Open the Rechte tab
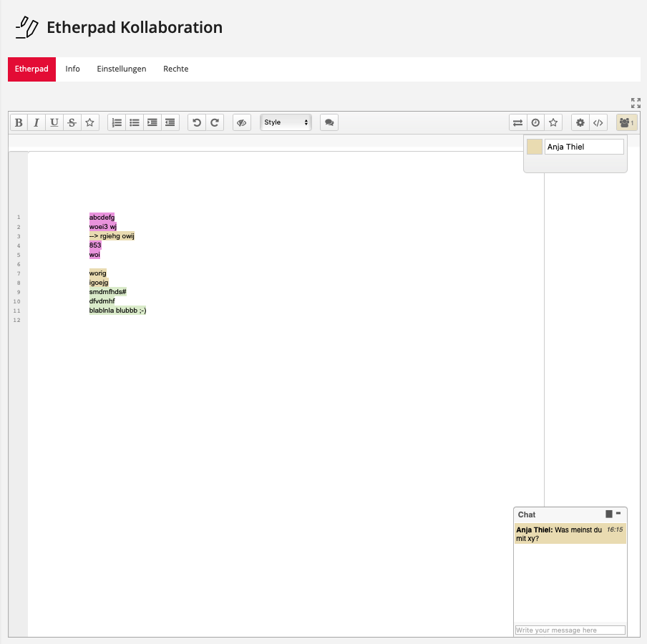Image resolution: width=647 pixels, height=644 pixels. pyautogui.click(x=176, y=69)
